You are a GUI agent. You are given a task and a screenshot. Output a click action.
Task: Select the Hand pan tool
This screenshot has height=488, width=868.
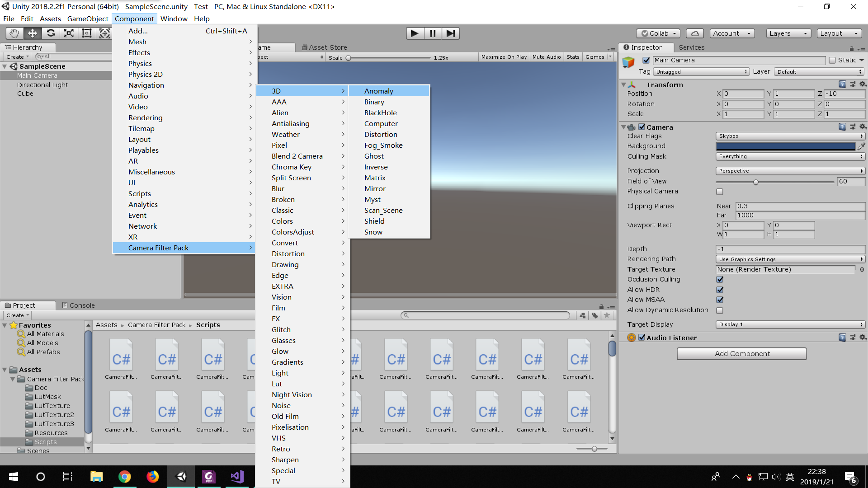tap(14, 33)
